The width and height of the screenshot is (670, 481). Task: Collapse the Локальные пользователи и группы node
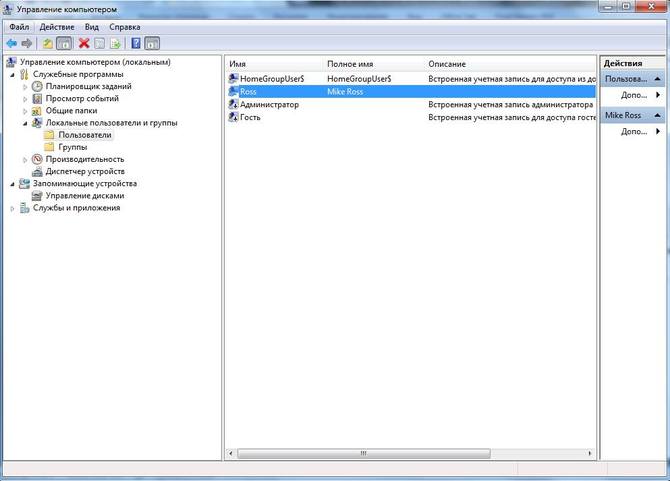click(26, 123)
